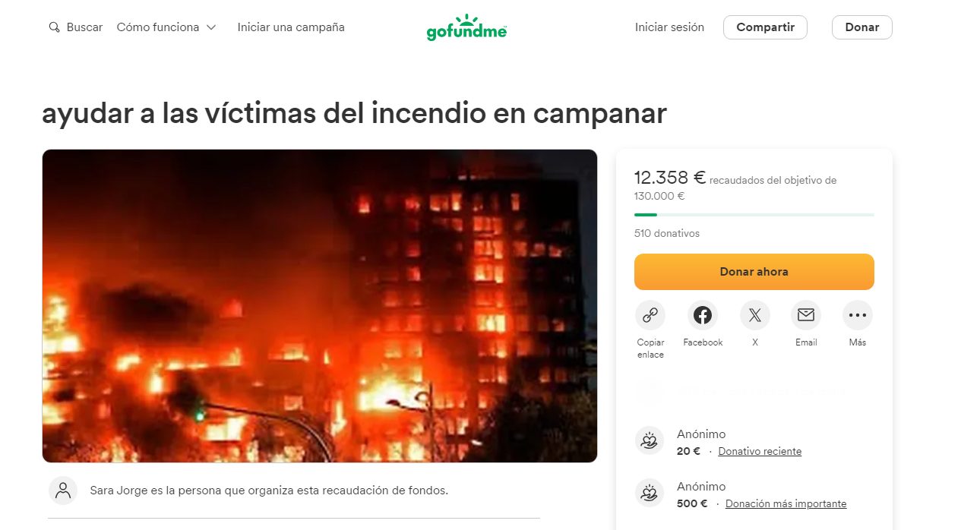
Task: Click organizer Sara Jorge avatar icon
Action: coord(63,491)
